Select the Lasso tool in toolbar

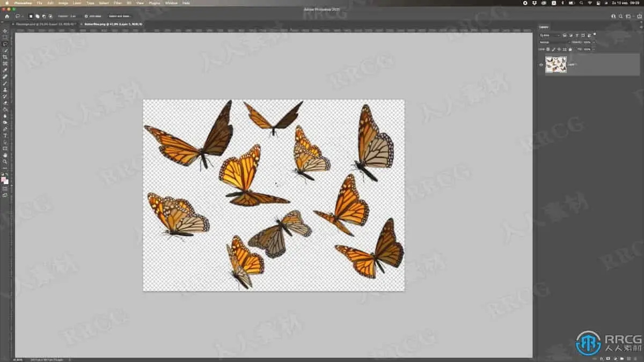coord(5,43)
